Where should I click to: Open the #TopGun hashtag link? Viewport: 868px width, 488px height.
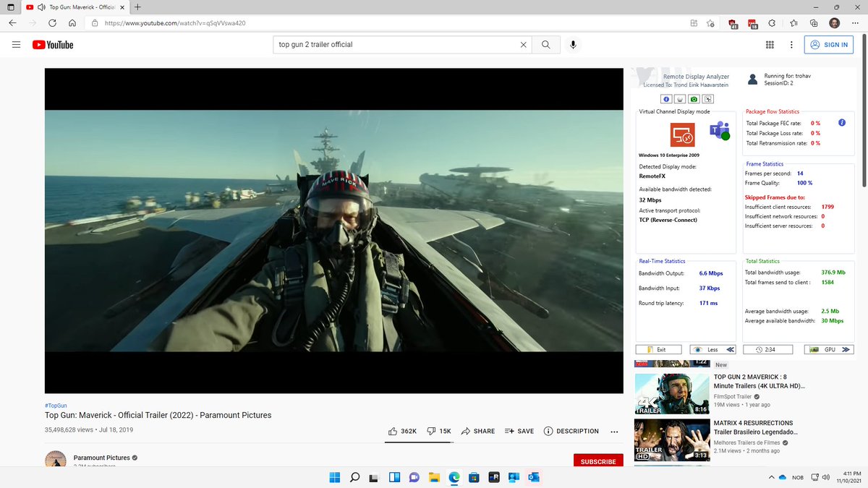tap(56, 405)
